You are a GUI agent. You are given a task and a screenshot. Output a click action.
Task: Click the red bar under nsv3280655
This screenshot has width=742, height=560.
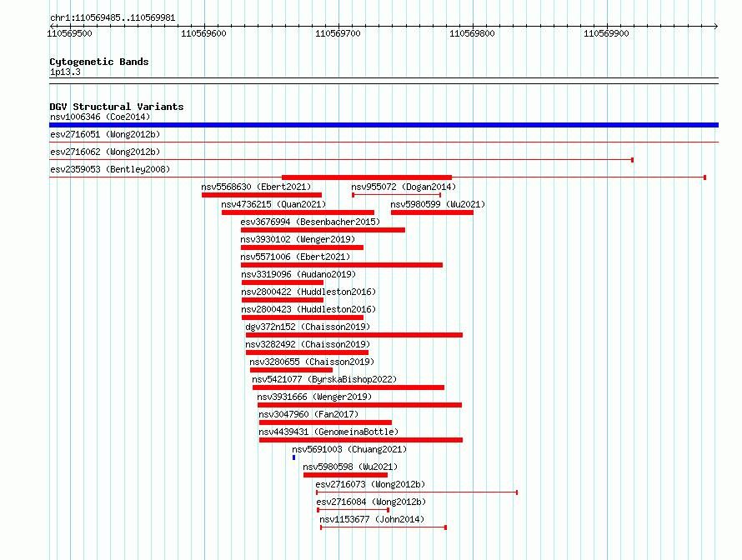click(x=291, y=370)
